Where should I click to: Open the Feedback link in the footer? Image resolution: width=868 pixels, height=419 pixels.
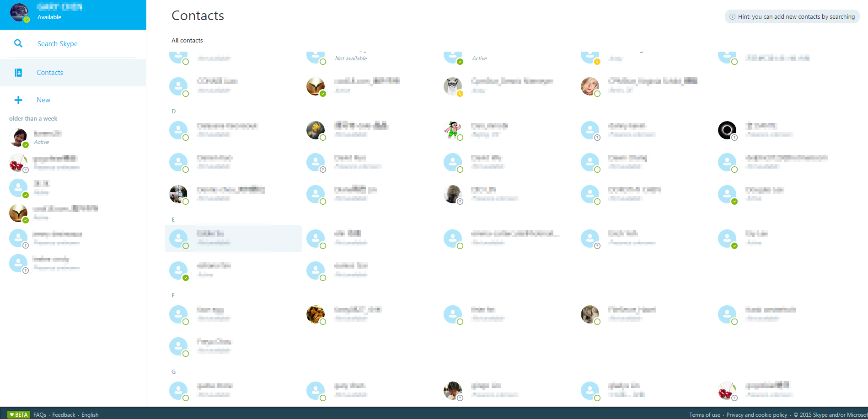64,415
